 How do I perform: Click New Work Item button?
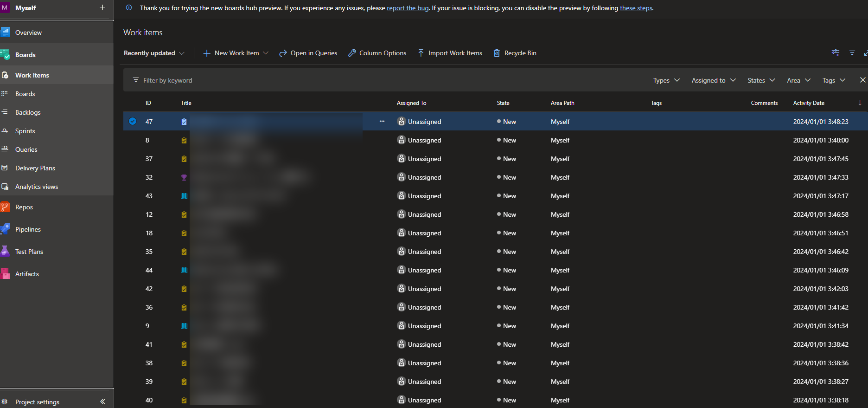coord(231,53)
